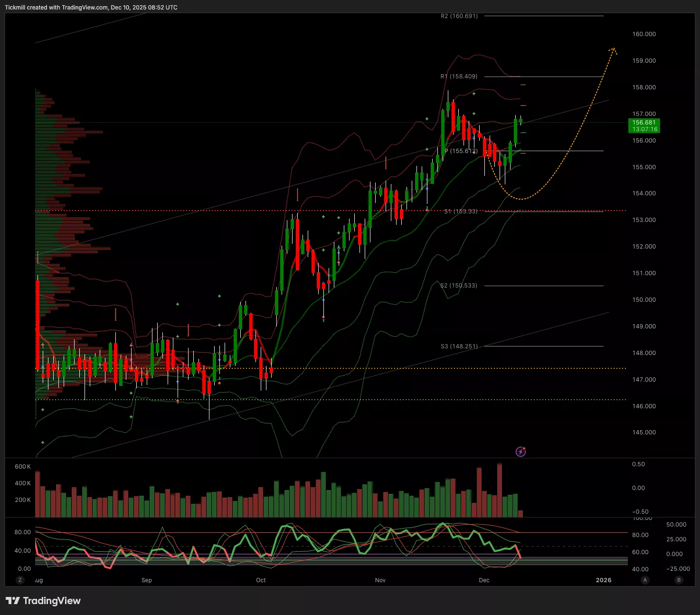Click the S1 (153.33) support label
700x615 pixels.
[461, 211]
